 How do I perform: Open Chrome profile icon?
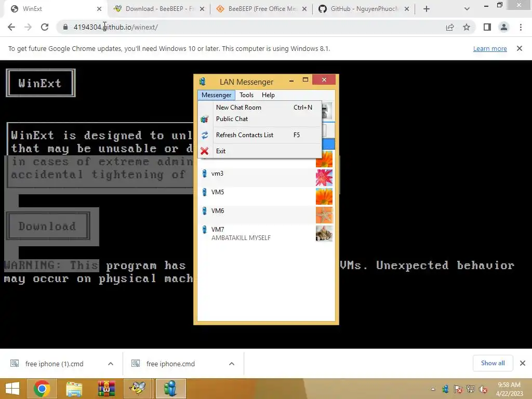pos(504,27)
